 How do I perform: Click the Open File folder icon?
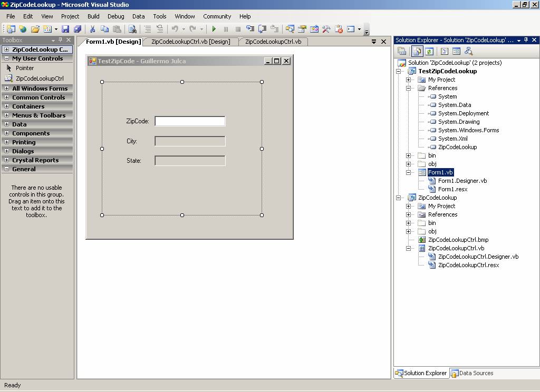tap(35, 30)
